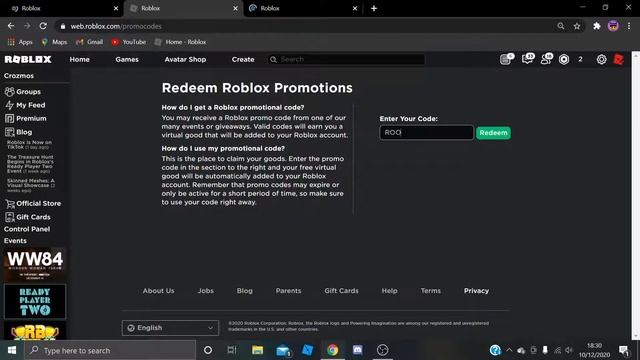Click the browser forward arrow

[x=27, y=26]
